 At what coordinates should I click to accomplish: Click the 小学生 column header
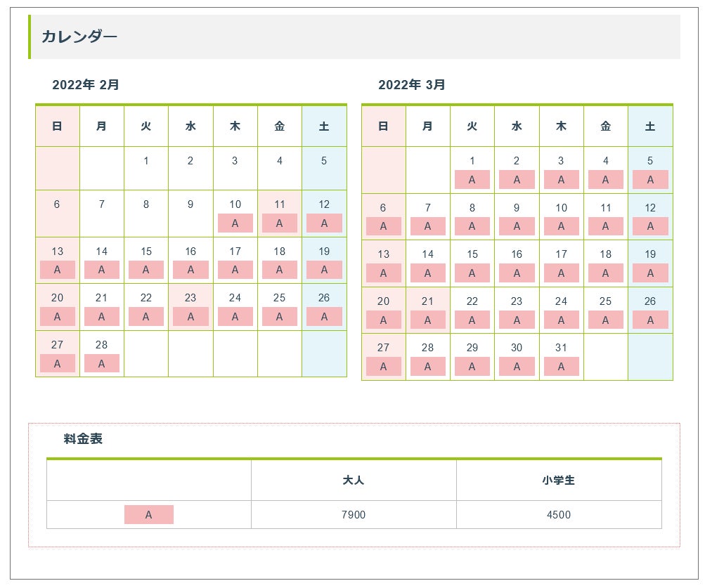(558, 480)
